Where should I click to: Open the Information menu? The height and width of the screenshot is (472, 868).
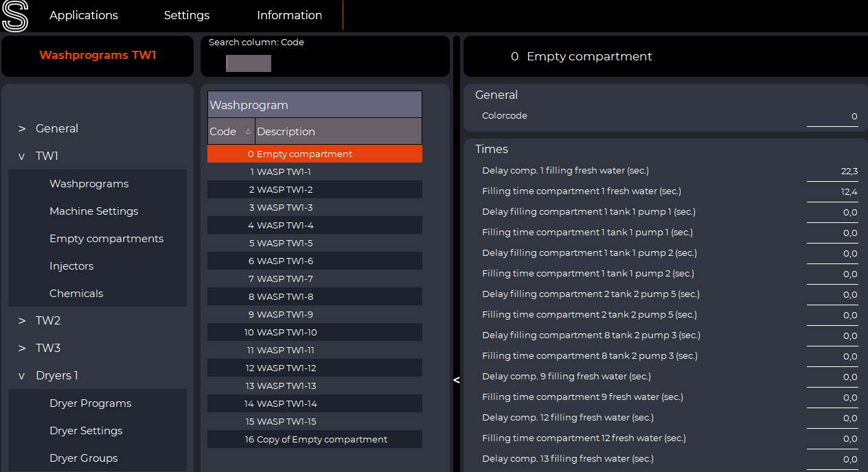point(289,15)
